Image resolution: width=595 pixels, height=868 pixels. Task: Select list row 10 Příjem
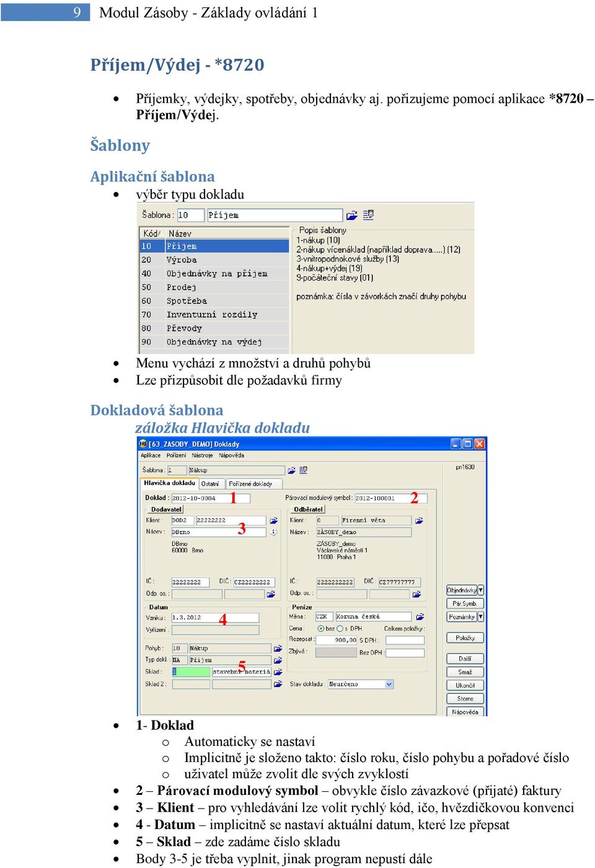pyautogui.click(x=214, y=247)
